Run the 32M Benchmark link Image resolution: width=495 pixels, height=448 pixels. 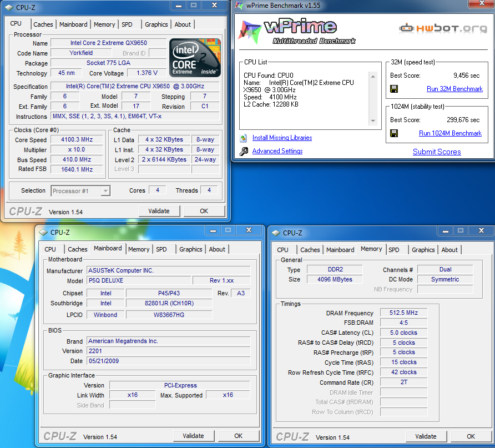454,89
